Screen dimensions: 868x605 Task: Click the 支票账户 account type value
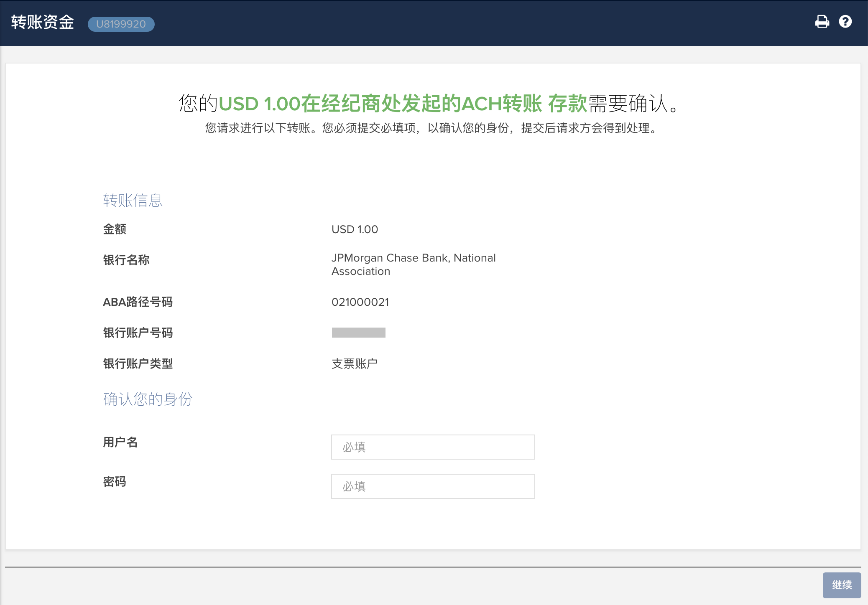coord(355,364)
